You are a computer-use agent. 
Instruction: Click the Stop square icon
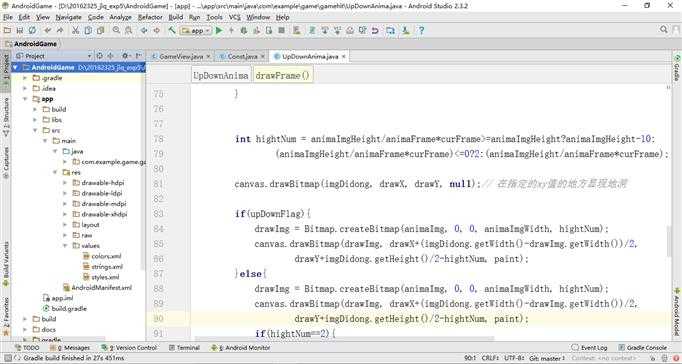point(281,30)
